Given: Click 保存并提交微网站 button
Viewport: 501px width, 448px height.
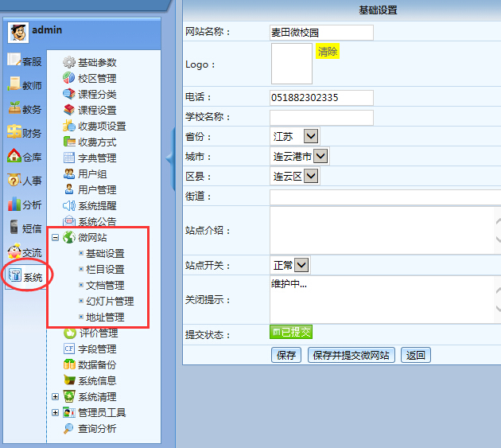Looking at the screenshot, I should pos(351,355).
